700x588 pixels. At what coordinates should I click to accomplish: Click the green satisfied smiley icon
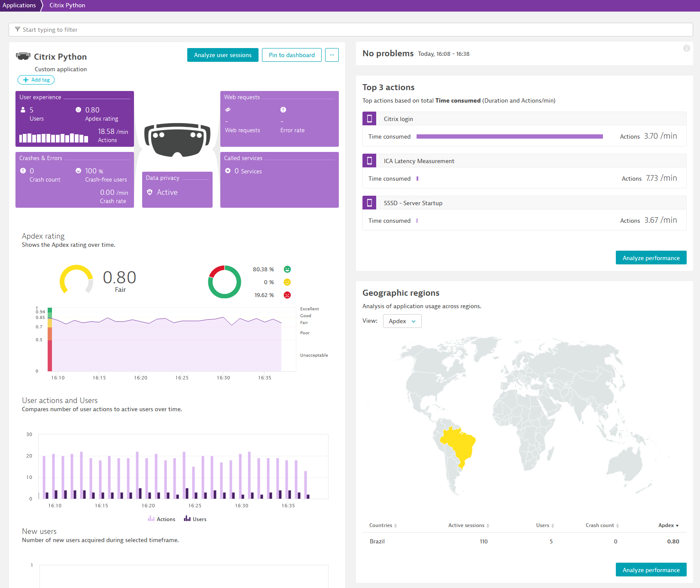287,269
